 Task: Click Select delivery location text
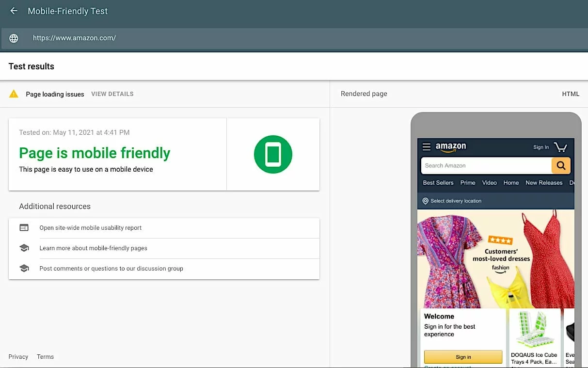456,201
